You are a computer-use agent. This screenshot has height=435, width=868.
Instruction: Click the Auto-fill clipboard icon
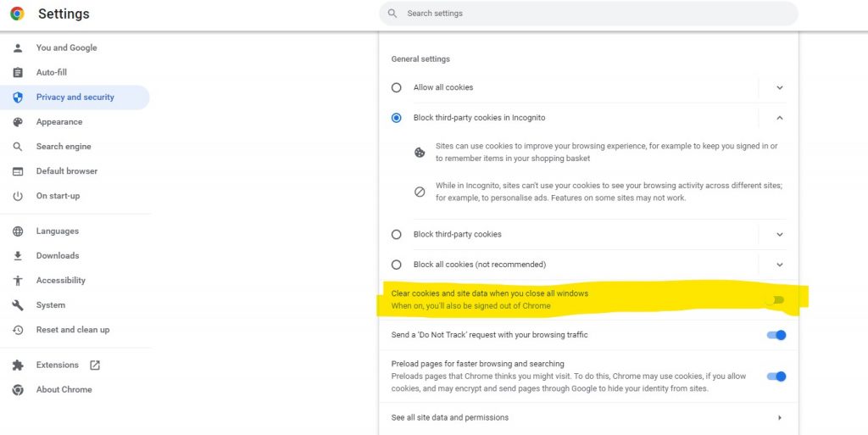pos(18,73)
